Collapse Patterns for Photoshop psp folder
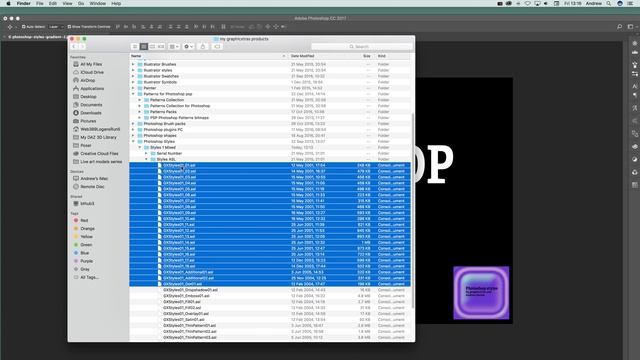The height and width of the screenshot is (360, 640). click(133, 94)
